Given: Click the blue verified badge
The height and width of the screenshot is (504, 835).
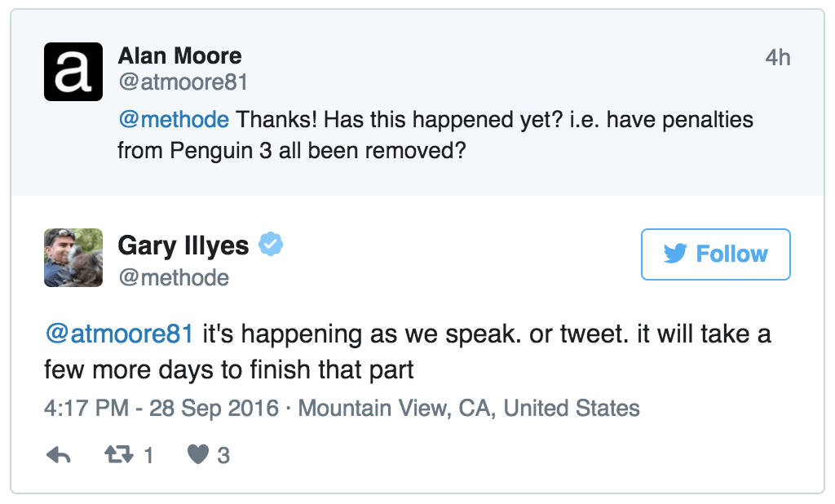Looking at the screenshot, I should click(x=271, y=244).
